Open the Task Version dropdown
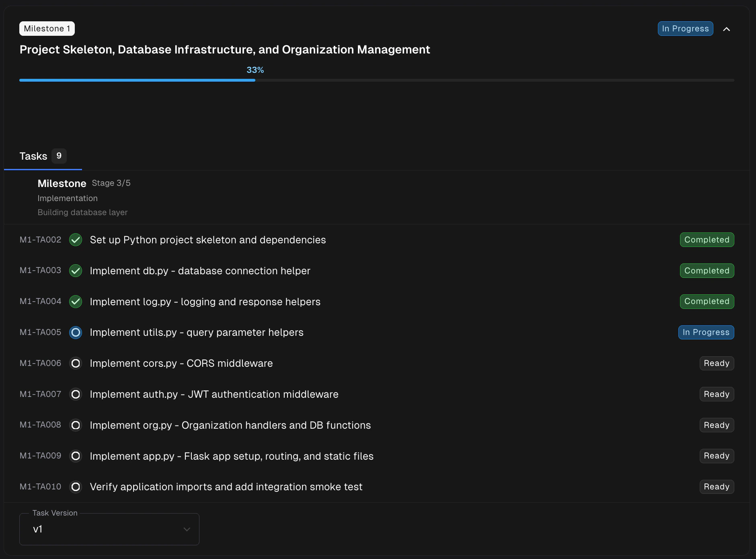 pos(109,529)
